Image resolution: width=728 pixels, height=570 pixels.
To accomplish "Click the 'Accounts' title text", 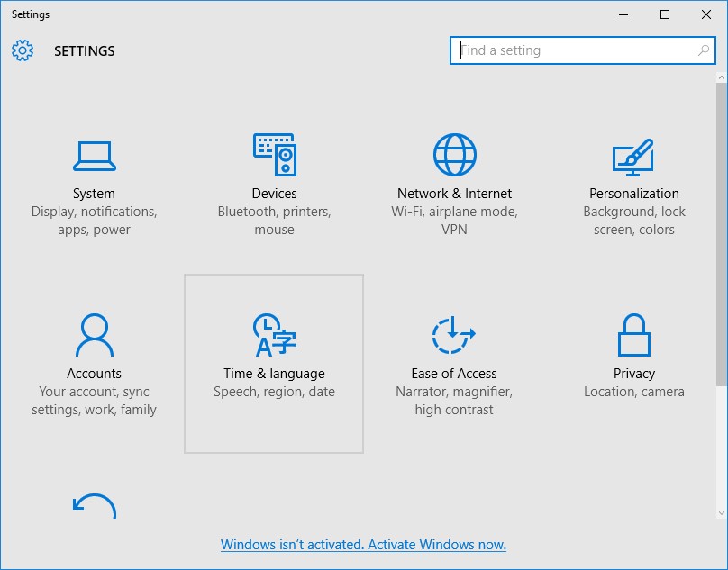I will [95, 373].
